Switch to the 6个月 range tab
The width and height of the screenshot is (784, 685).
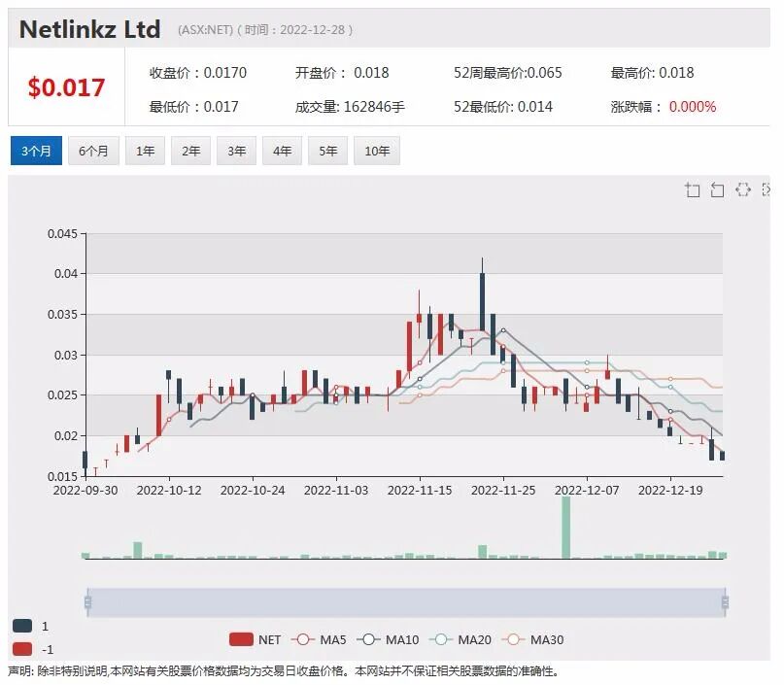click(x=93, y=151)
